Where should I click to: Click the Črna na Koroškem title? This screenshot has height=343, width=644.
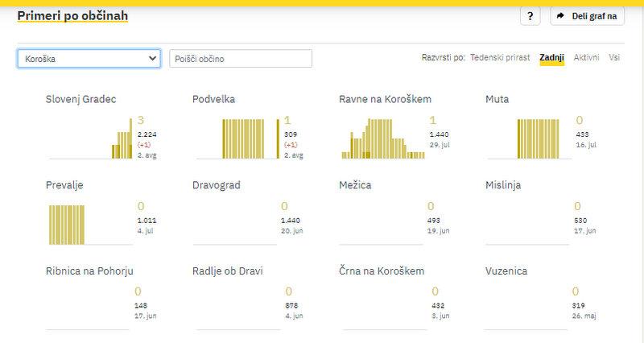[x=382, y=271]
